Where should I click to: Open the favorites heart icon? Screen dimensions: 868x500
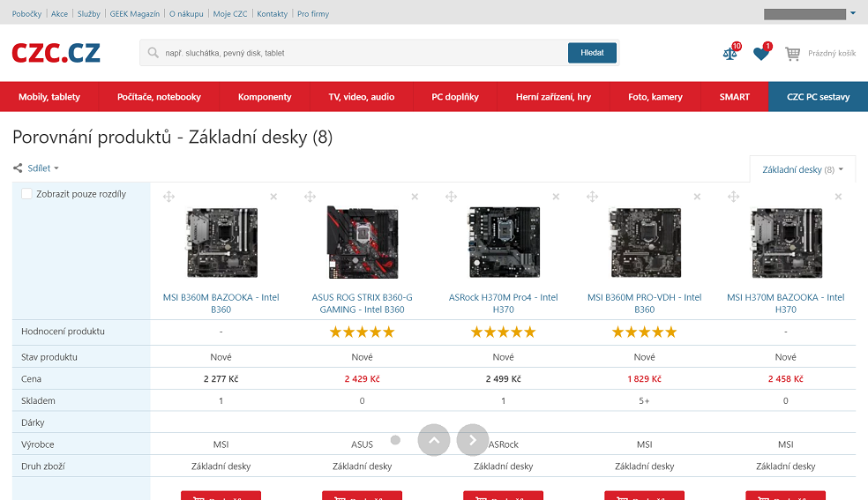[x=761, y=53]
